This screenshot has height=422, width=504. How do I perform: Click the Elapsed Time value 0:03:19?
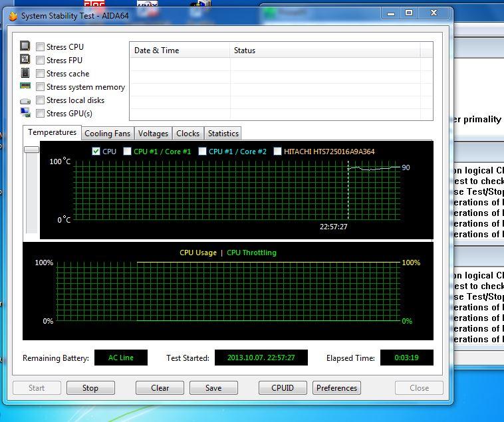pos(407,358)
